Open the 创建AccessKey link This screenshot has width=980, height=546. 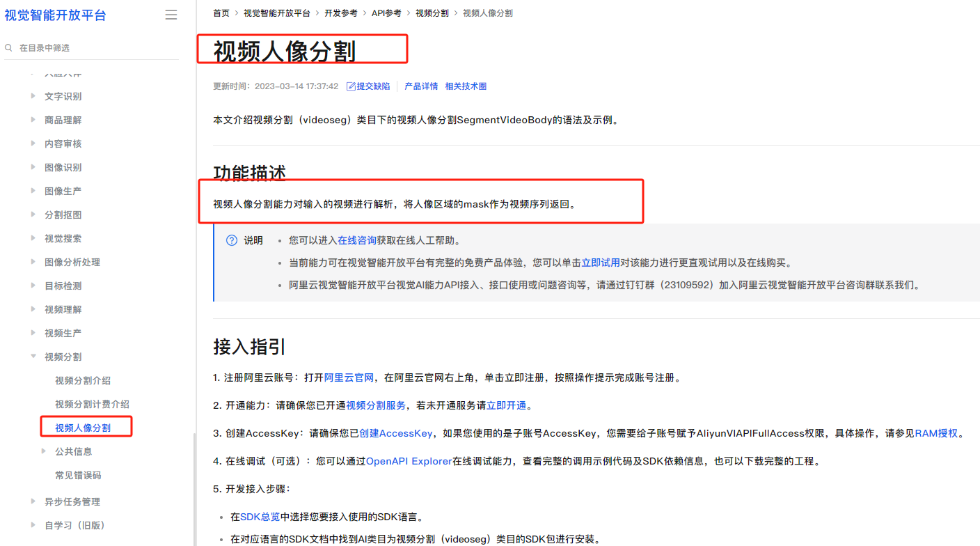pos(395,433)
